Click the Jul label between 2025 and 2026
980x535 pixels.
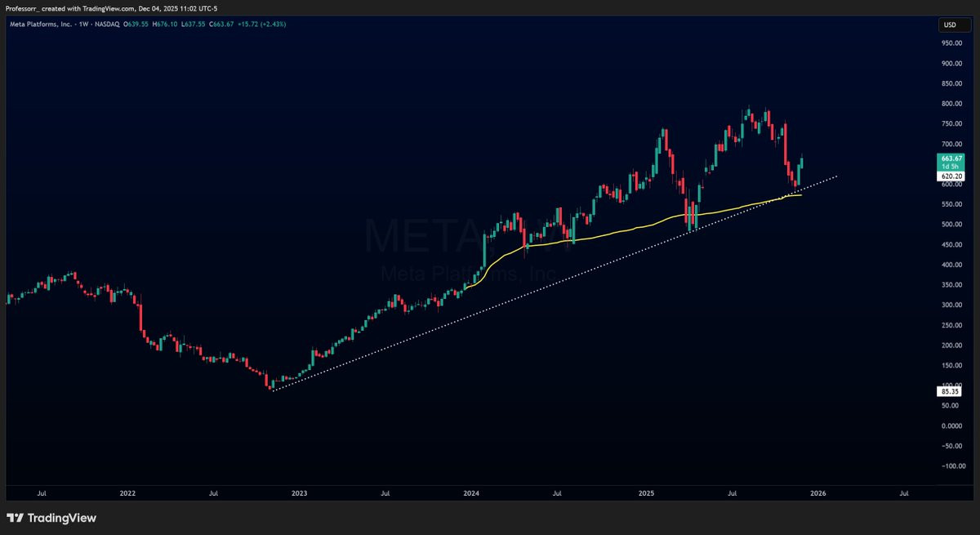point(733,493)
